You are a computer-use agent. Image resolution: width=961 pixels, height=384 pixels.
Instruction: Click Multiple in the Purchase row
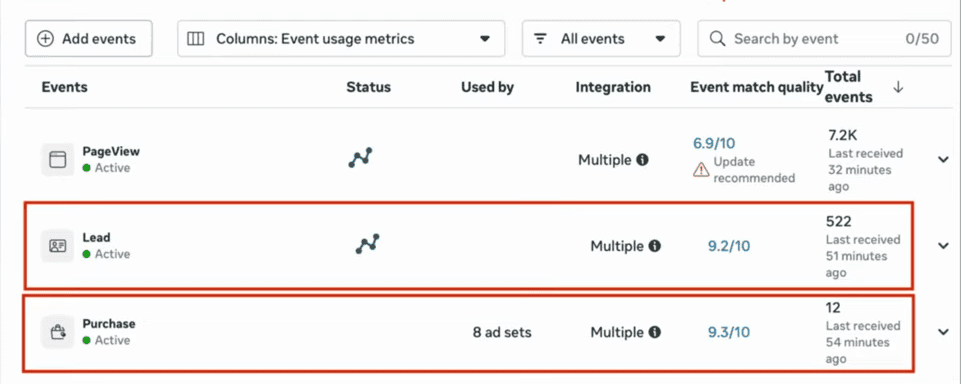[617, 333]
